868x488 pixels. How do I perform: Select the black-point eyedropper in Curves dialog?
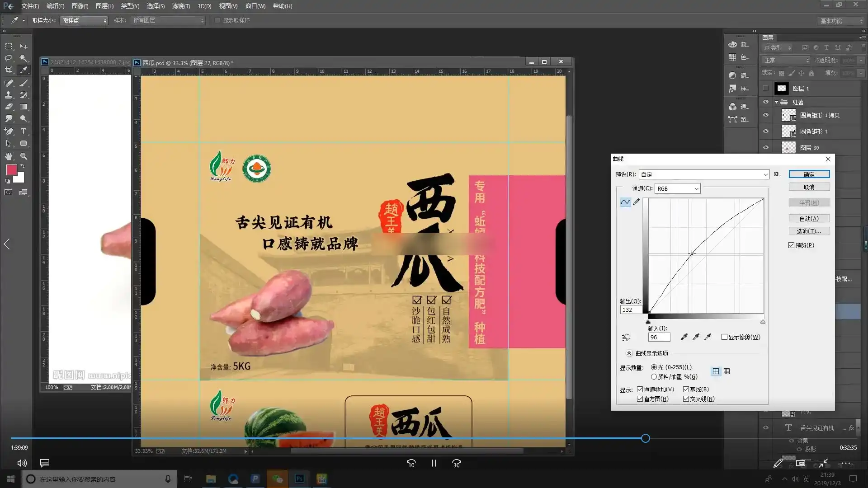point(684,337)
